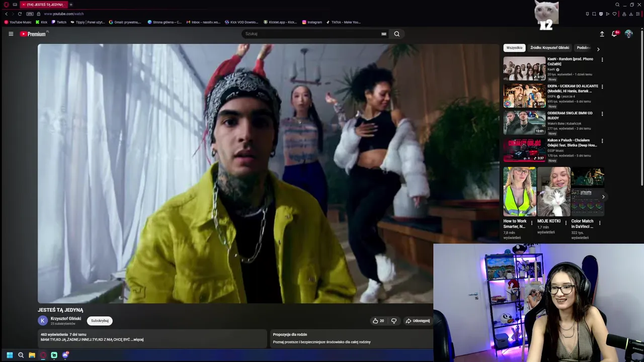Open the Opera menu logo

pos(6,5)
